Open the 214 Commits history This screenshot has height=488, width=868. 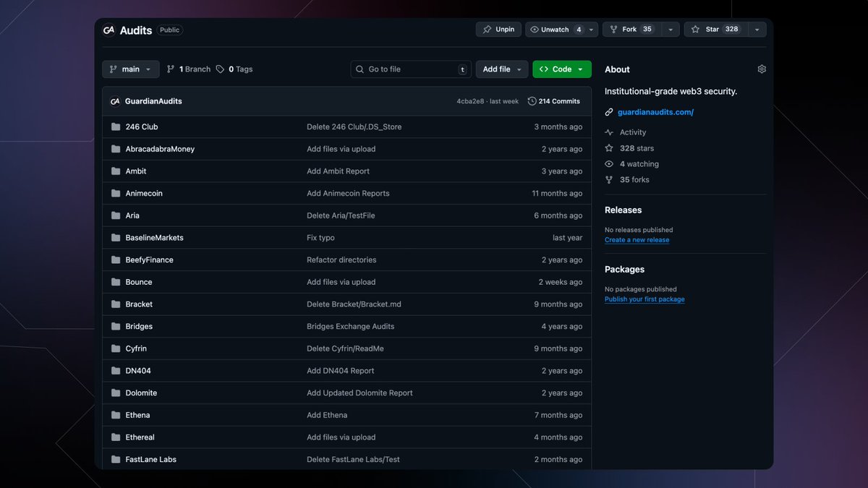coord(554,101)
